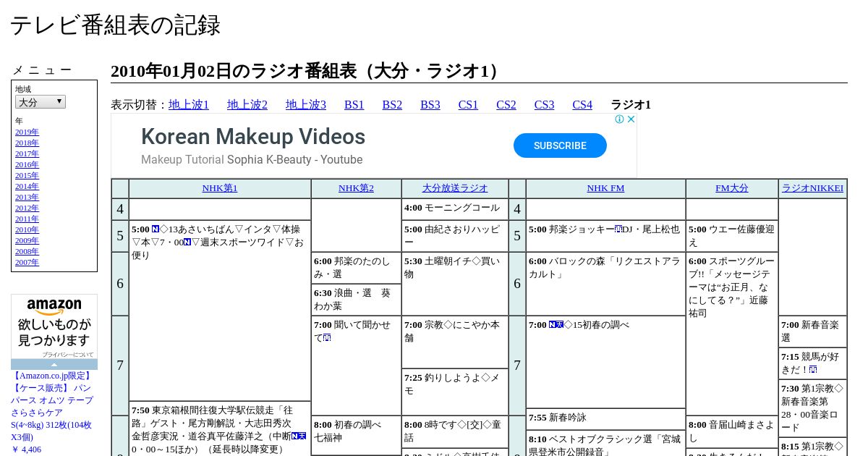Open the NHK FM channel header link
This screenshot has height=456, width=868.
(x=605, y=188)
